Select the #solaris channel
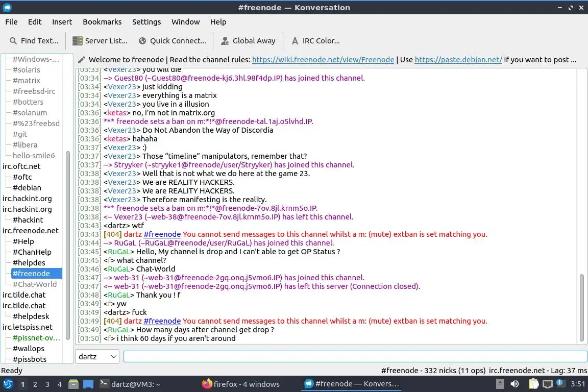 tap(26, 70)
